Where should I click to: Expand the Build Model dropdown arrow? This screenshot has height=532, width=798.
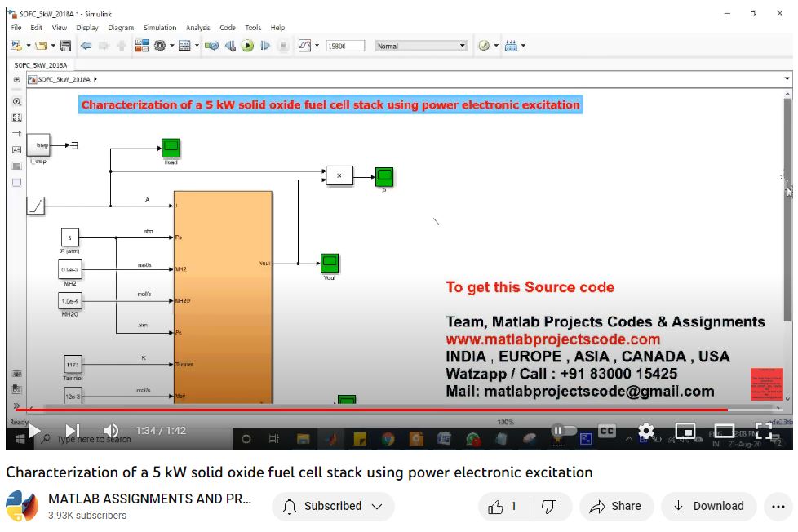point(523,46)
